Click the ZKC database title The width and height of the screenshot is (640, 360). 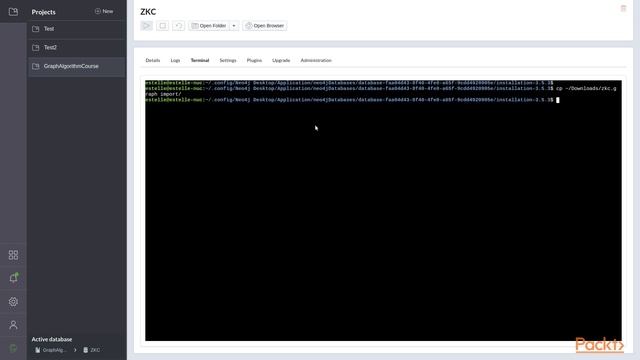148,12
